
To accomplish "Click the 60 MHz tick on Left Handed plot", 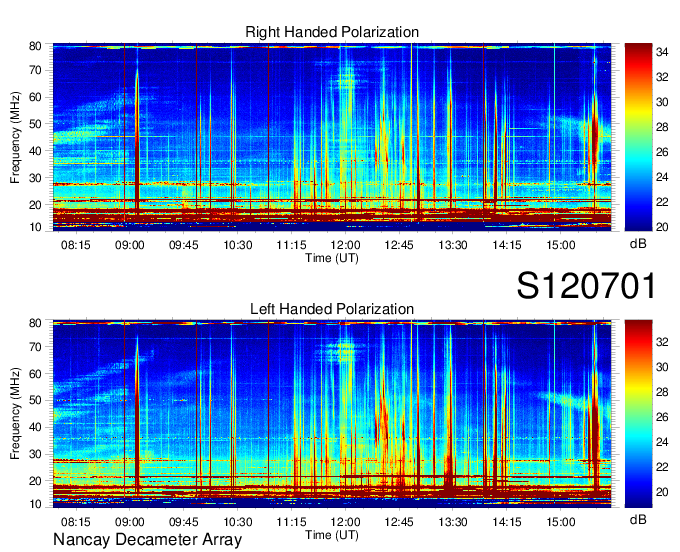I will click(x=35, y=374).
